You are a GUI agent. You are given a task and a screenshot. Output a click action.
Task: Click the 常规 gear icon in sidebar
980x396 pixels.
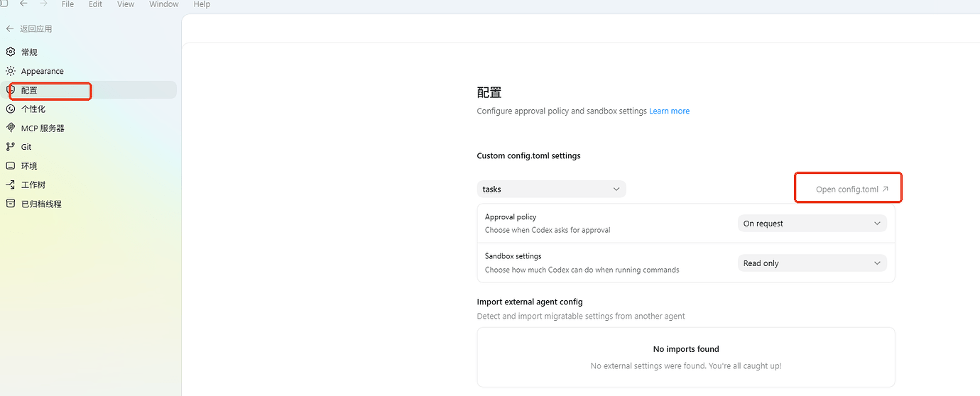tap(11, 52)
